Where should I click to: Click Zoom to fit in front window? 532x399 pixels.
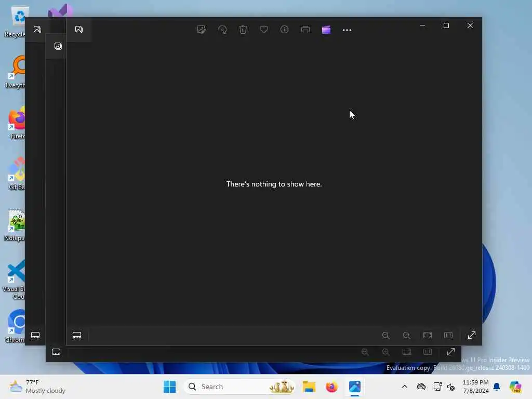(428, 335)
